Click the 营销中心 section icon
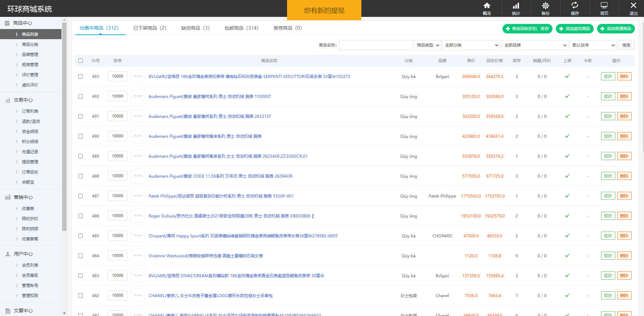644x316 pixels. 7,197
